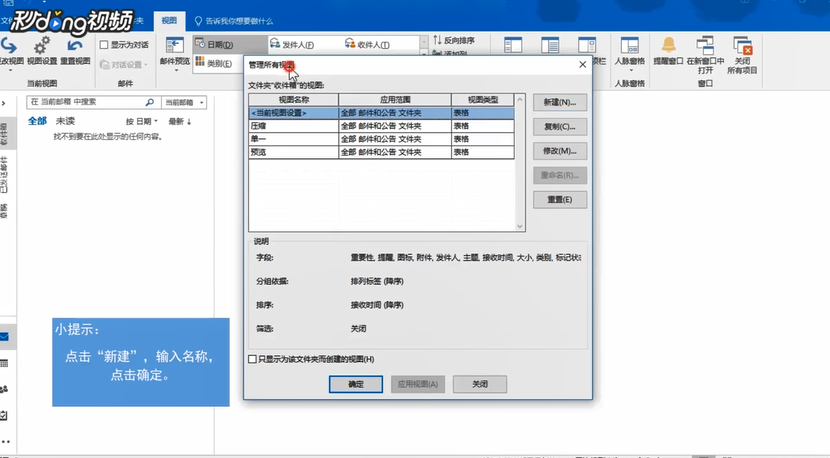Open the folder pane layout icon
830x458 pixels.
click(x=512, y=46)
